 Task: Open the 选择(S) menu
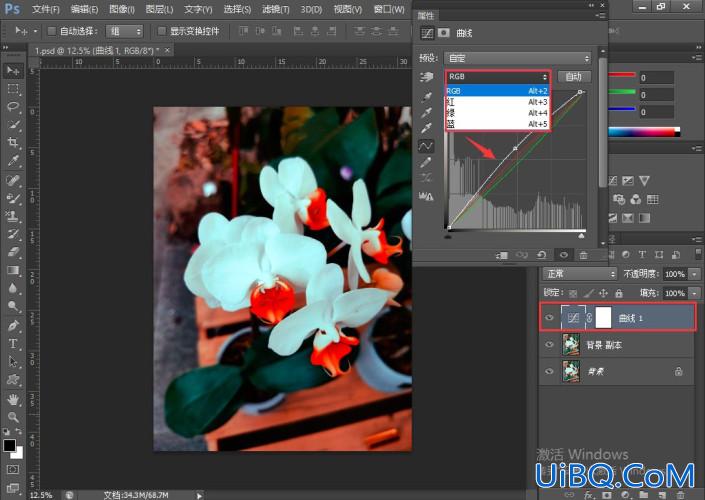[x=237, y=9]
